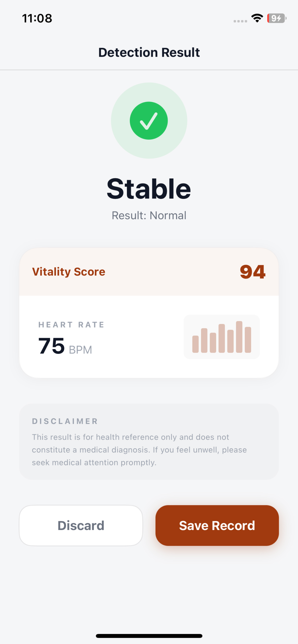Image resolution: width=298 pixels, height=644 pixels.
Task: Tap the vitality score value 94
Action: click(252, 272)
